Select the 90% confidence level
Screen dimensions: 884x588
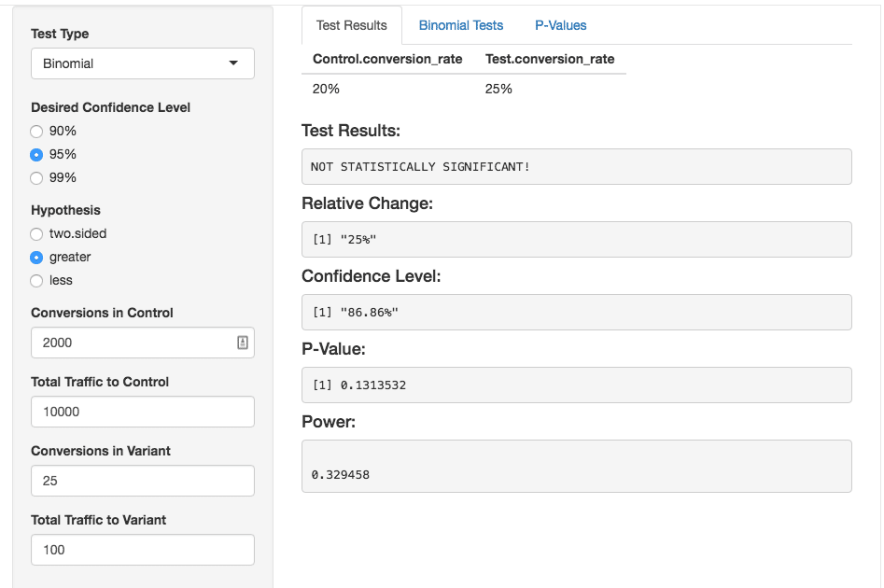36,132
